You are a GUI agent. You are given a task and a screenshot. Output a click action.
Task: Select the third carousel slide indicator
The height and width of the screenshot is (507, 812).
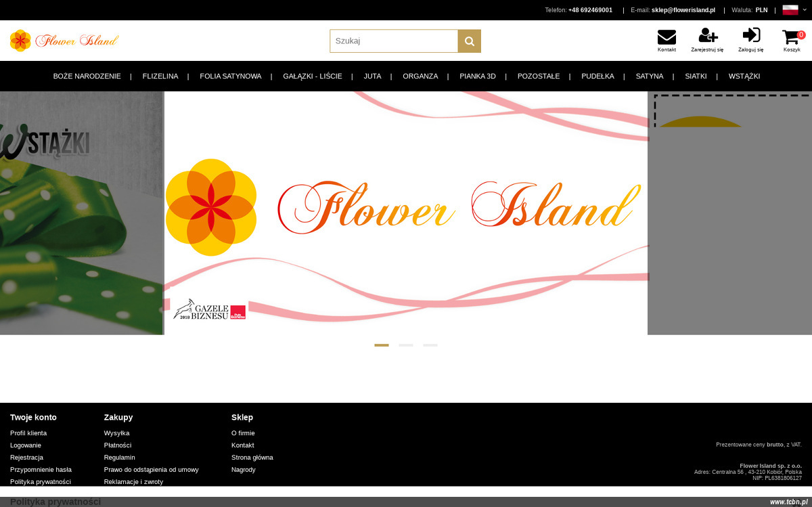[430, 345]
